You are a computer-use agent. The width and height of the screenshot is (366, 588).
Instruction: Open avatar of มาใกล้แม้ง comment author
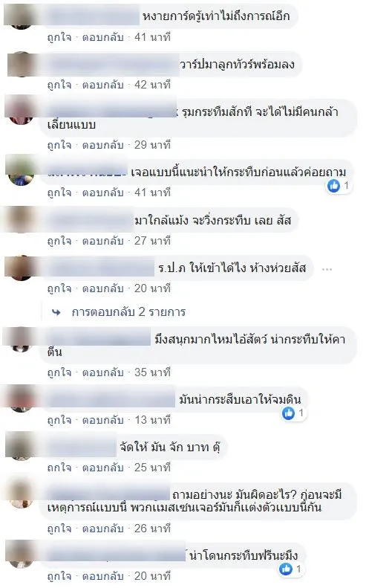point(21,219)
